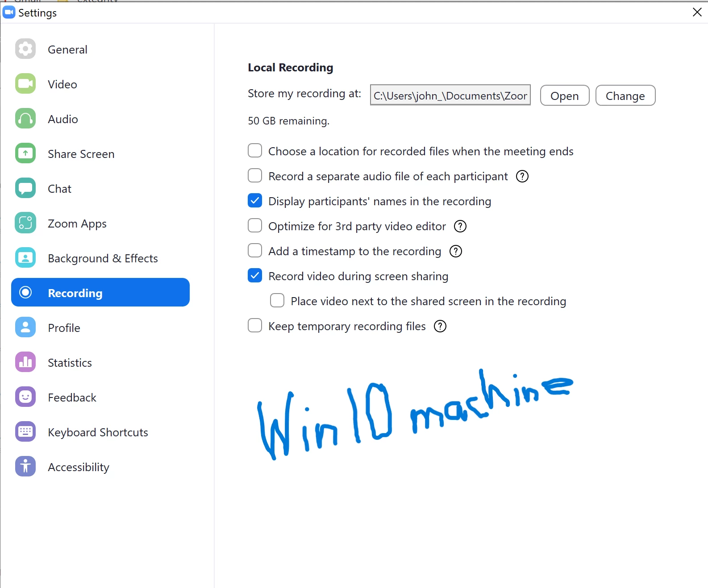Switch to the Chat settings tab
Screen dimensions: 708x588
[x=59, y=189]
